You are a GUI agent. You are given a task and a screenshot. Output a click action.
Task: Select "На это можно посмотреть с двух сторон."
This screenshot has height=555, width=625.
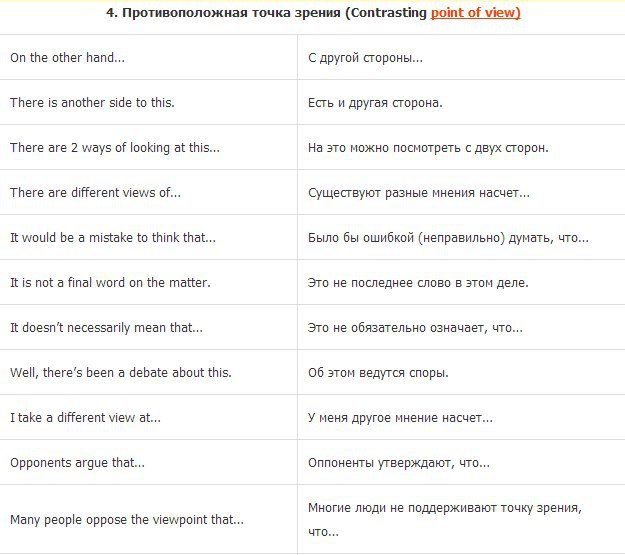[x=428, y=148]
